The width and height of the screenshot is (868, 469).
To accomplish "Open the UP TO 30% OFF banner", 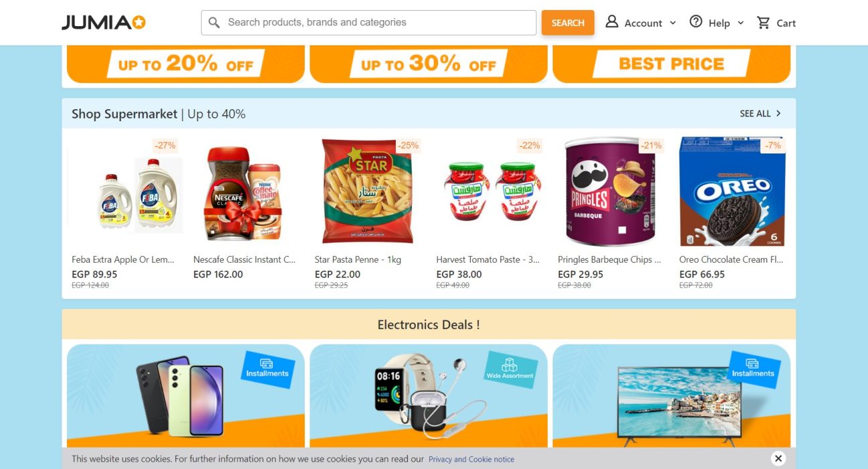I will [x=429, y=64].
